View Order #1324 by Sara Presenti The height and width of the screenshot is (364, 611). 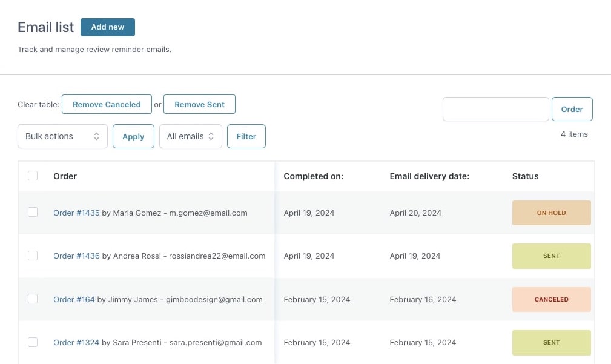click(x=76, y=342)
